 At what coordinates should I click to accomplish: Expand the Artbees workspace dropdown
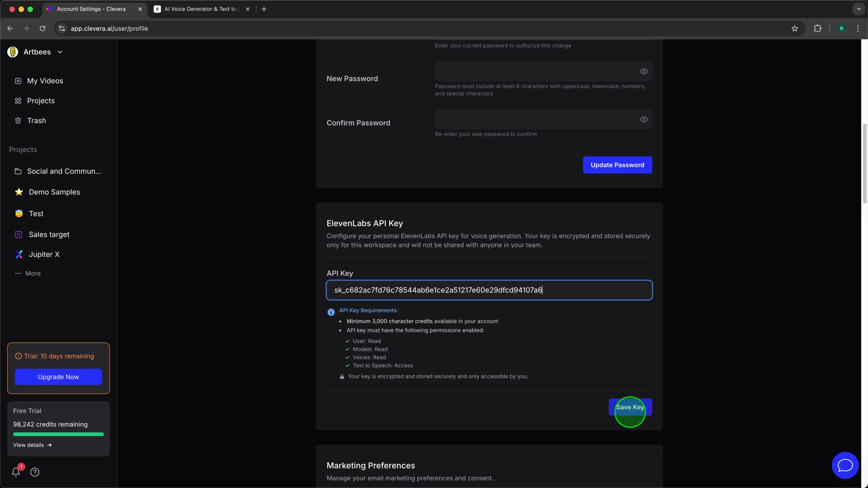pos(60,52)
